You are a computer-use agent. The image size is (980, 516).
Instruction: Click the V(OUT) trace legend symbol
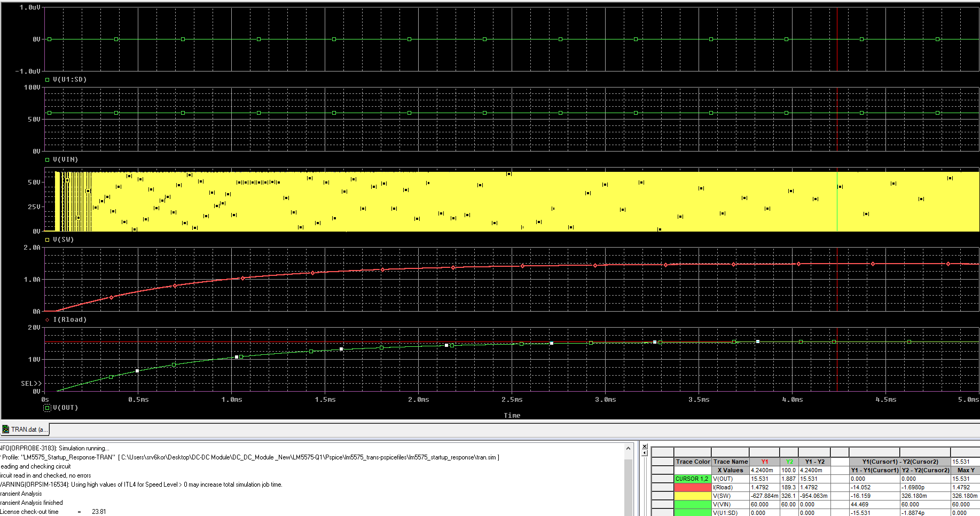point(47,408)
